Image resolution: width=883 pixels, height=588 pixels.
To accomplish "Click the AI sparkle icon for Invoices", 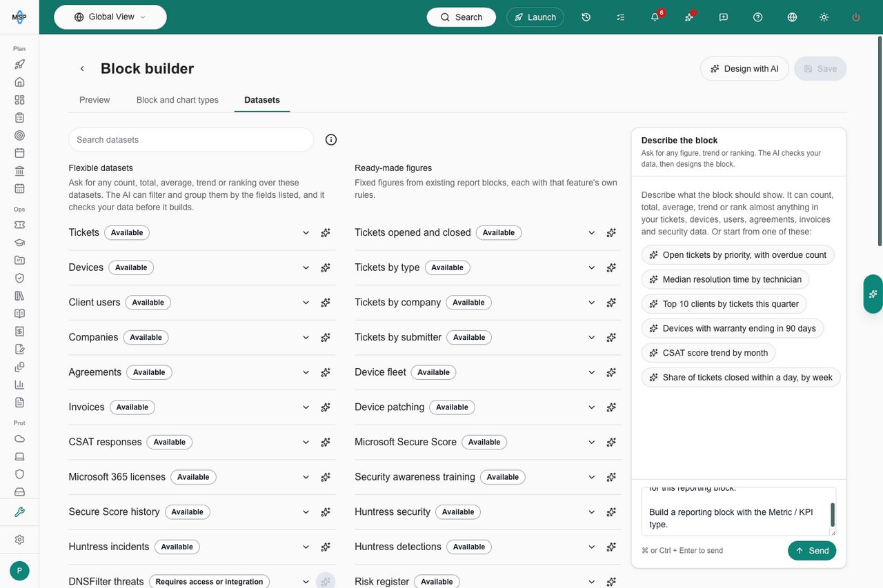I will click(326, 407).
